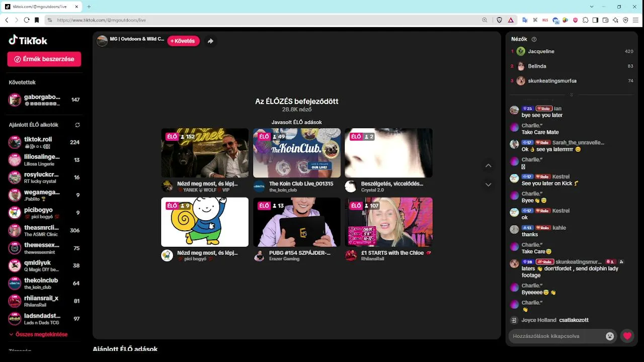
Task: Open the browser hamburger menu
Action: 636,20
